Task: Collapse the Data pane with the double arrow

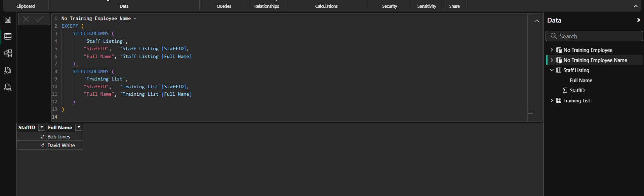Action: pos(638,20)
